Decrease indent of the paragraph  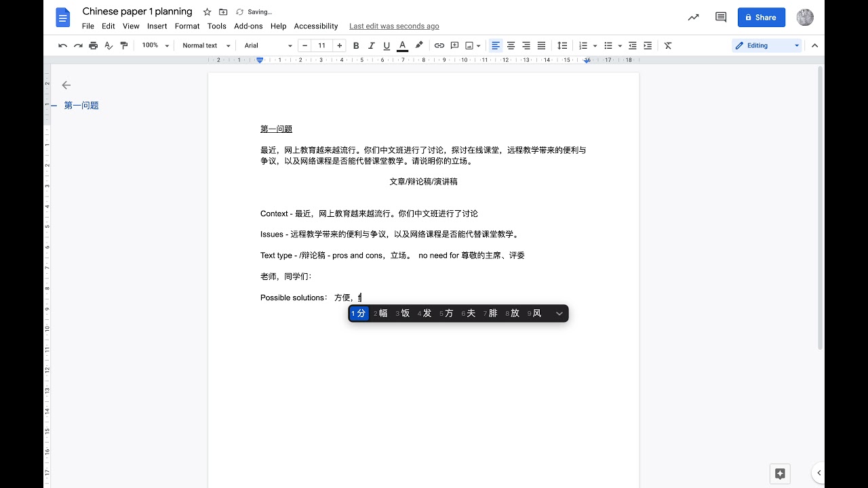coord(633,45)
